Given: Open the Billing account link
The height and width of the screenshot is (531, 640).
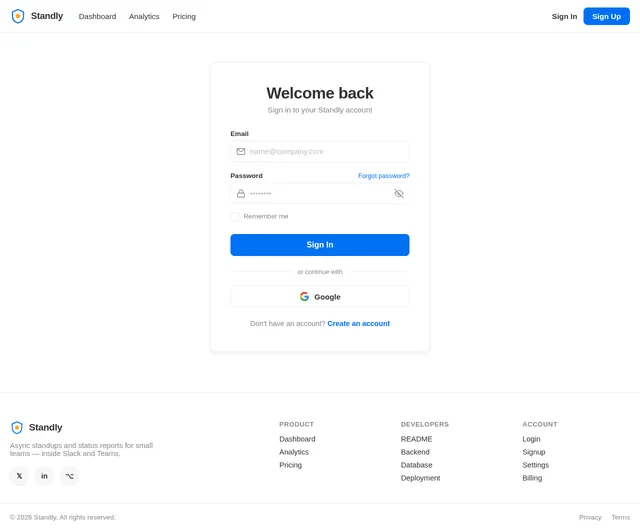Looking at the screenshot, I should pyautogui.click(x=532, y=478).
